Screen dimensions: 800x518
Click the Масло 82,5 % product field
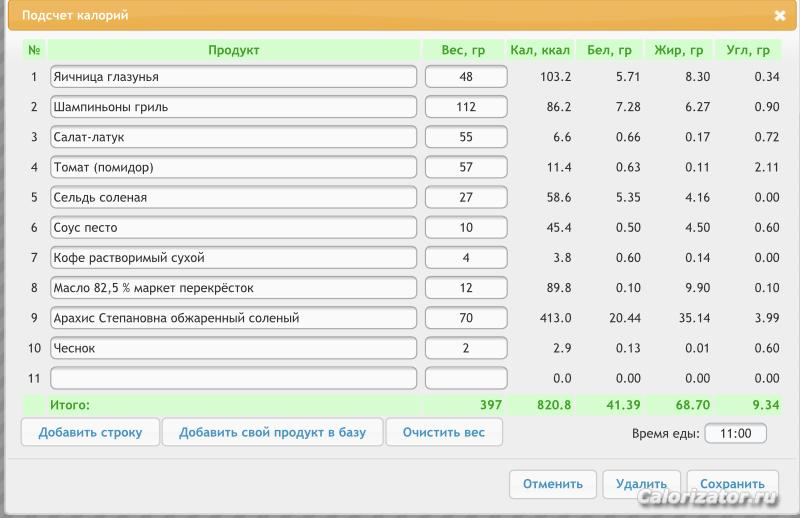point(233,287)
